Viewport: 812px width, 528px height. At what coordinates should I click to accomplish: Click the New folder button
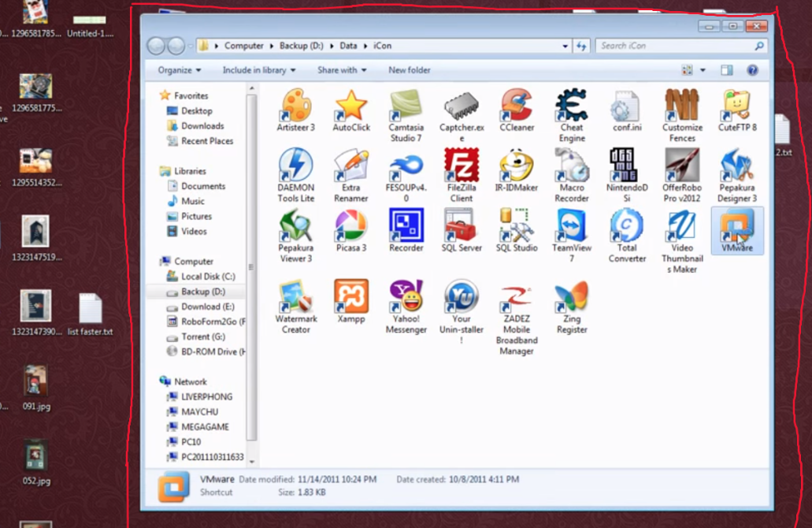(x=410, y=70)
